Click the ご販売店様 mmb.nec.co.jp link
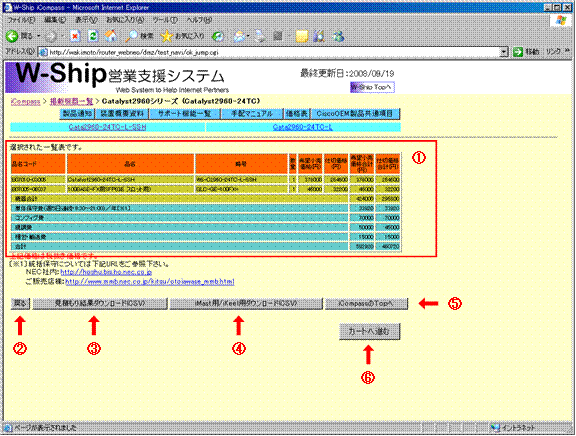The width and height of the screenshot is (576, 436). 150,282
